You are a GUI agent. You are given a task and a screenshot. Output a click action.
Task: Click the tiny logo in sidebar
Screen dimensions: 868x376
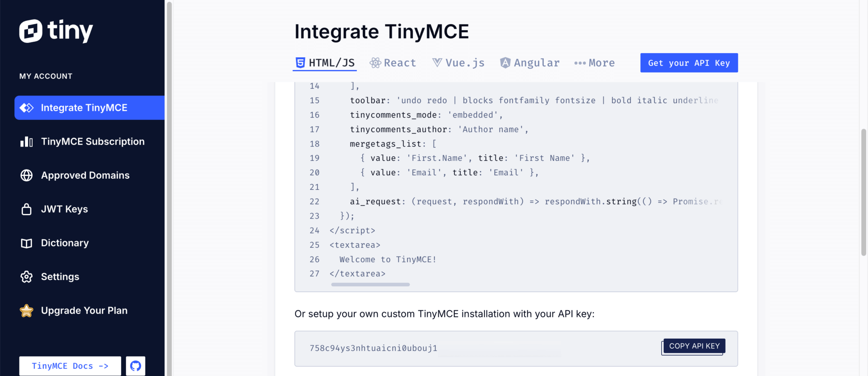coord(56,31)
